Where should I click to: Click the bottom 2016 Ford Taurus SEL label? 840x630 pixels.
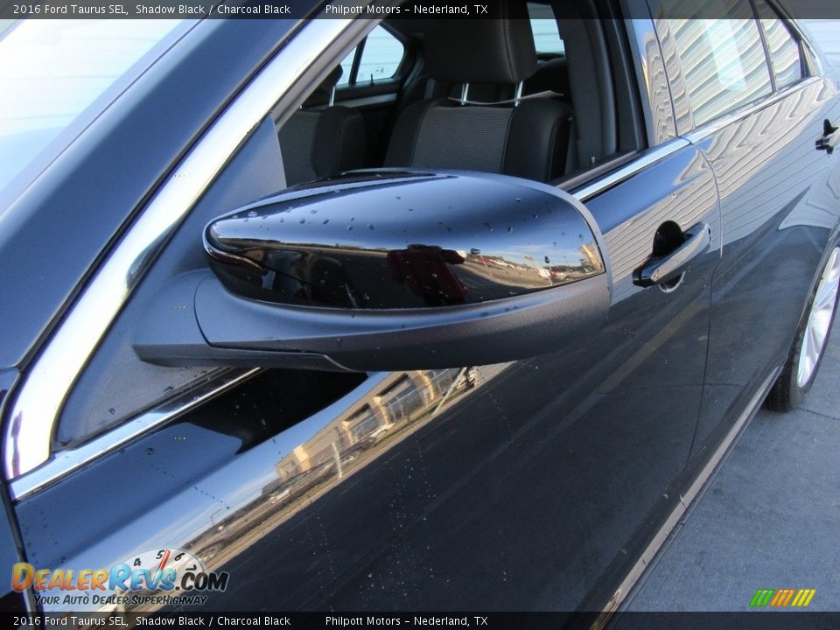click(68, 620)
